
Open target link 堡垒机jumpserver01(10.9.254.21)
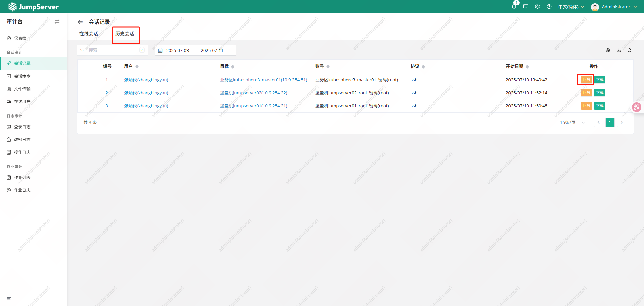[254, 106]
